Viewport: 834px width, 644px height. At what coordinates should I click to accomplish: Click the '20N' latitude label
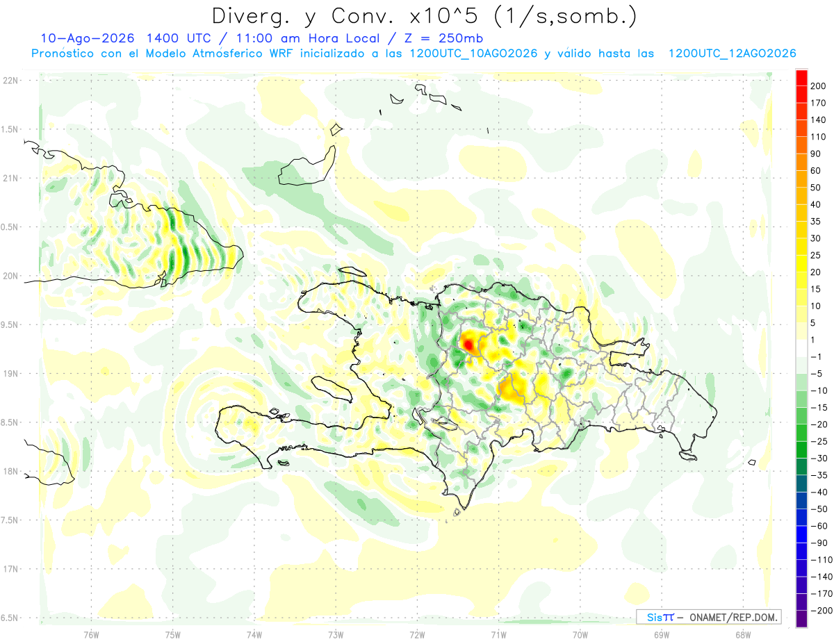[x=10, y=276]
